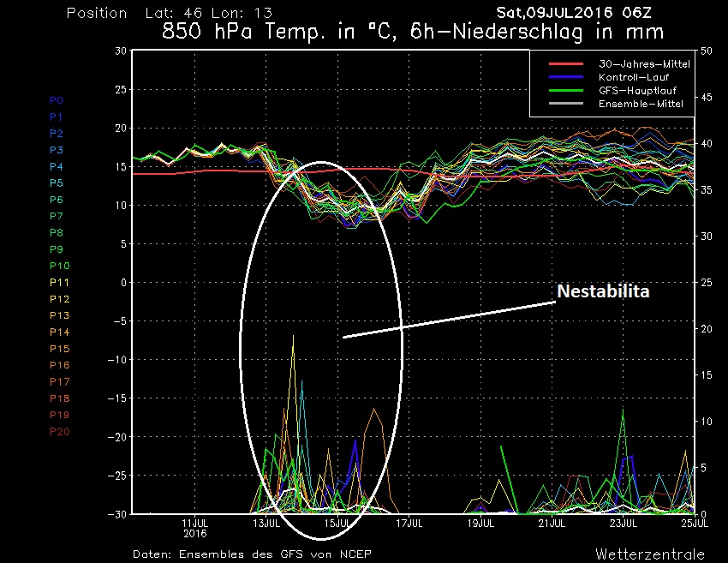Click the P9 ensemble member label
728x563 pixels.
[x=57, y=249]
